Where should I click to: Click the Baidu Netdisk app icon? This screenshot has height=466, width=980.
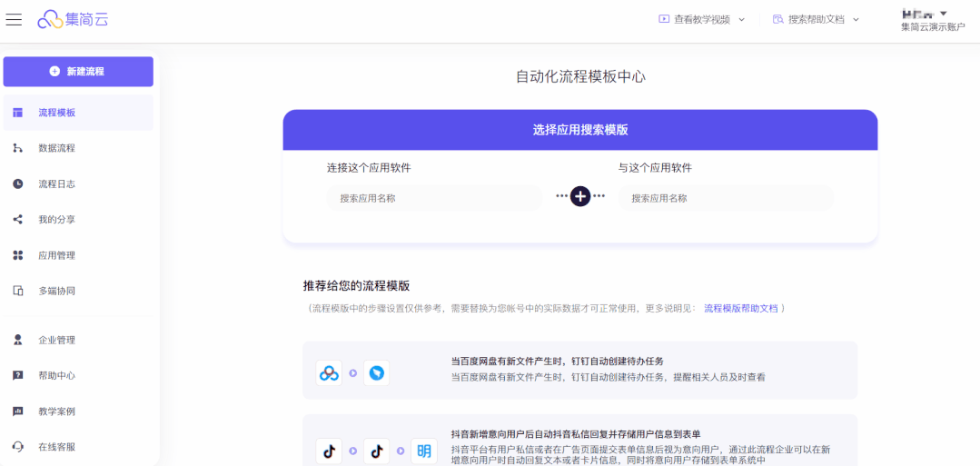tap(329, 372)
